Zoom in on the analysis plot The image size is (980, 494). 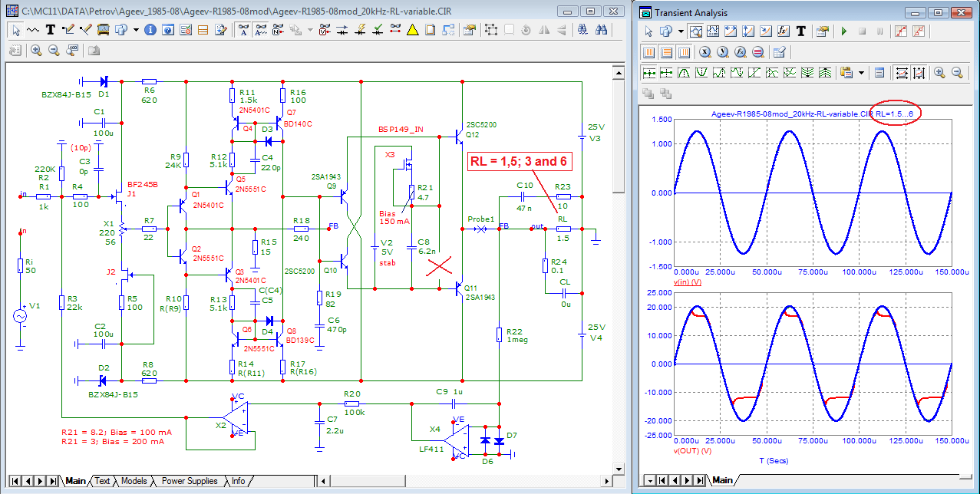click(x=939, y=73)
